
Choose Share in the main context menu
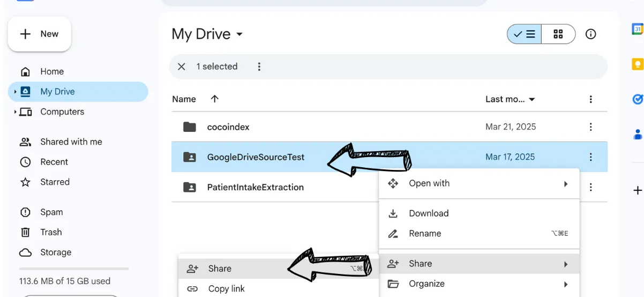479,264
